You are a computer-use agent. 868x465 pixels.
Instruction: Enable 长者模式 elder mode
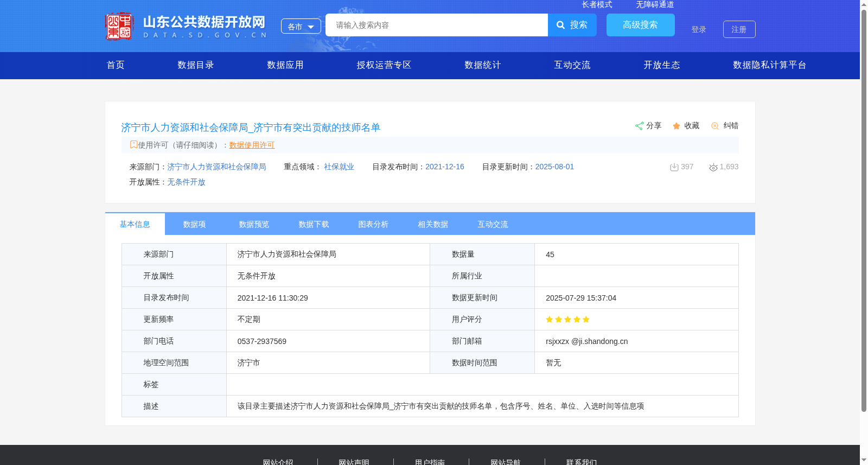tap(597, 4)
